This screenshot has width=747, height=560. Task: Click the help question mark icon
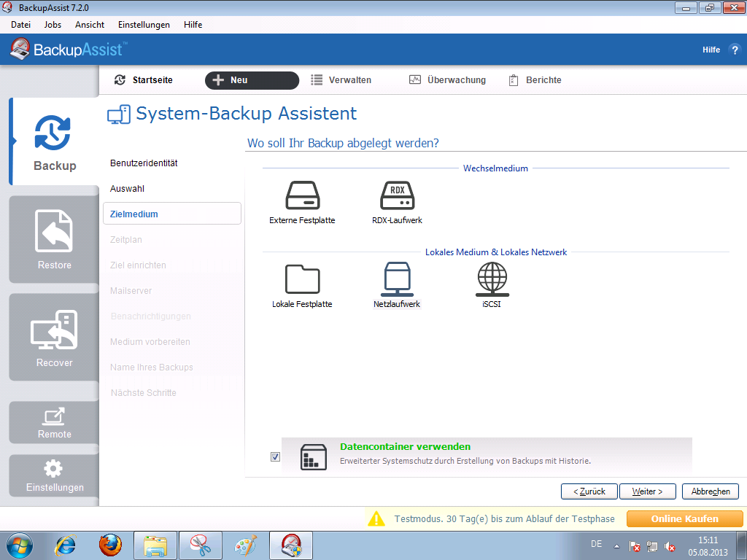(x=734, y=50)
